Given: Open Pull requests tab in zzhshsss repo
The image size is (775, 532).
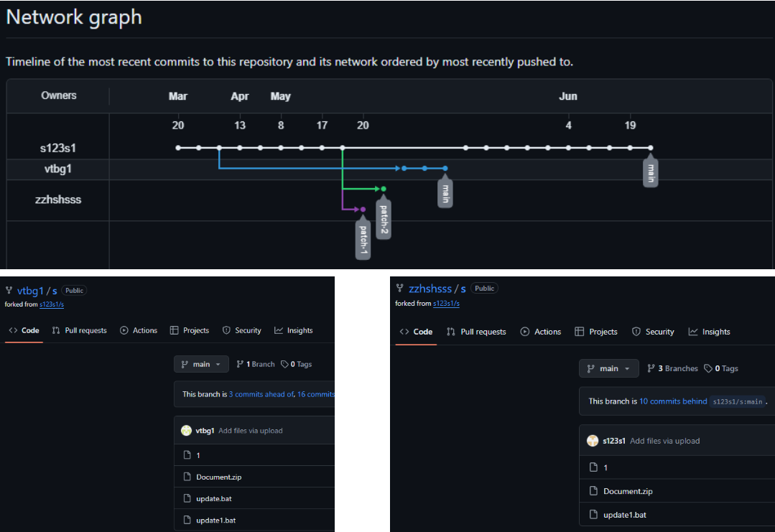Looking at the screenshot, I should pos(476,332).
